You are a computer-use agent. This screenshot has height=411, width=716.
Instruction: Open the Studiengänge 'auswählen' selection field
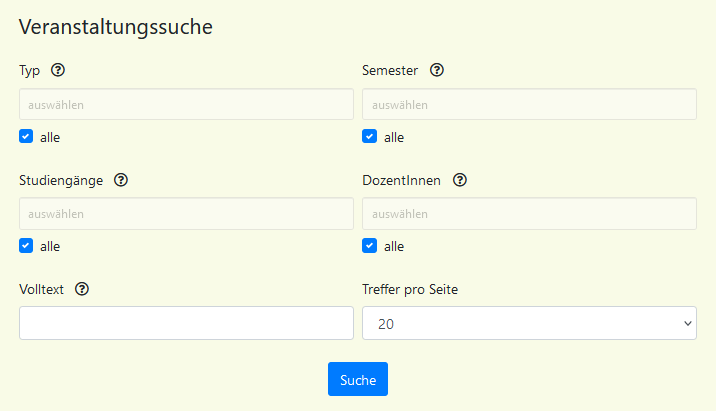coord(186,214)
